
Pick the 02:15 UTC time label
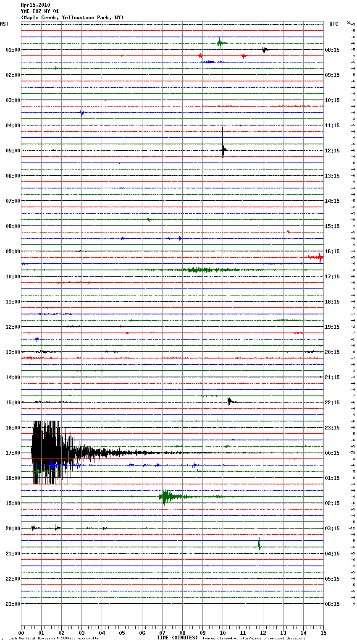coord(332,503)
